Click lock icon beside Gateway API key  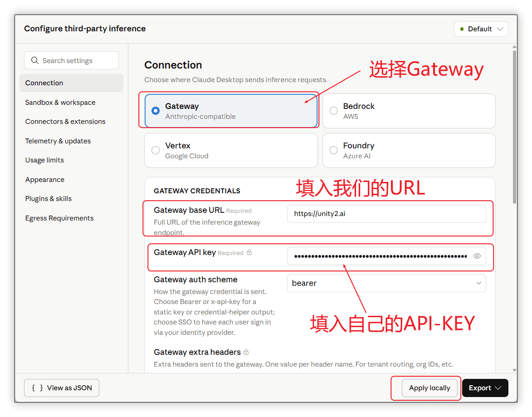coord(249,252)
